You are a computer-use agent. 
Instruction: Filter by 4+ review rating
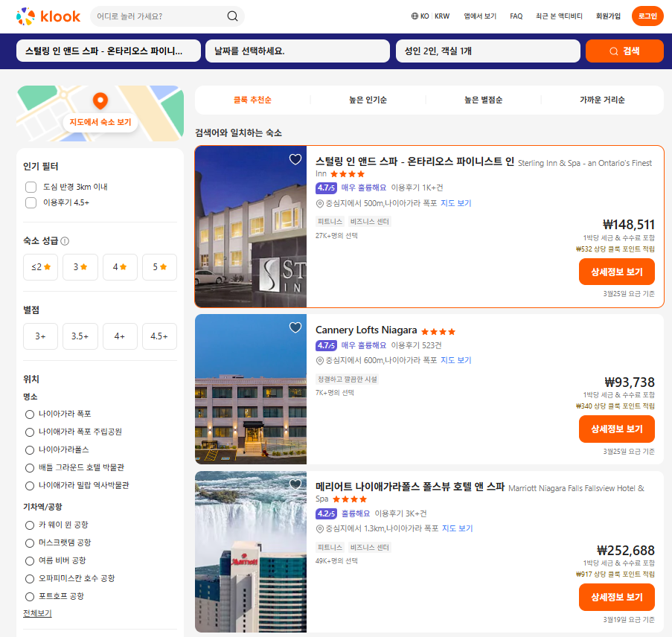(x=120, y=336)
